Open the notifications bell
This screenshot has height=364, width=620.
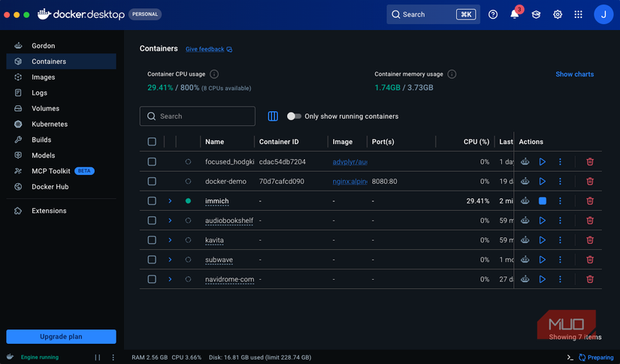pyautogui.click(x=515, y=14)
